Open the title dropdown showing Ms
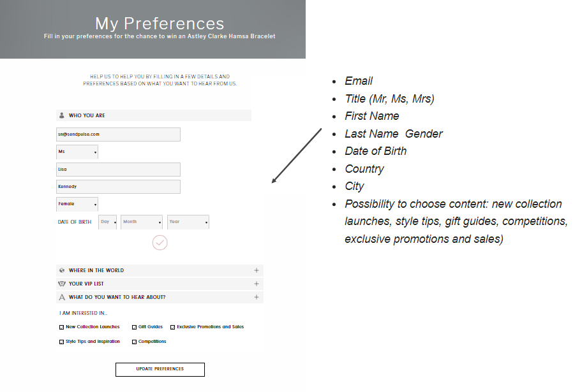Screen dimensions: 582x392 77,152
